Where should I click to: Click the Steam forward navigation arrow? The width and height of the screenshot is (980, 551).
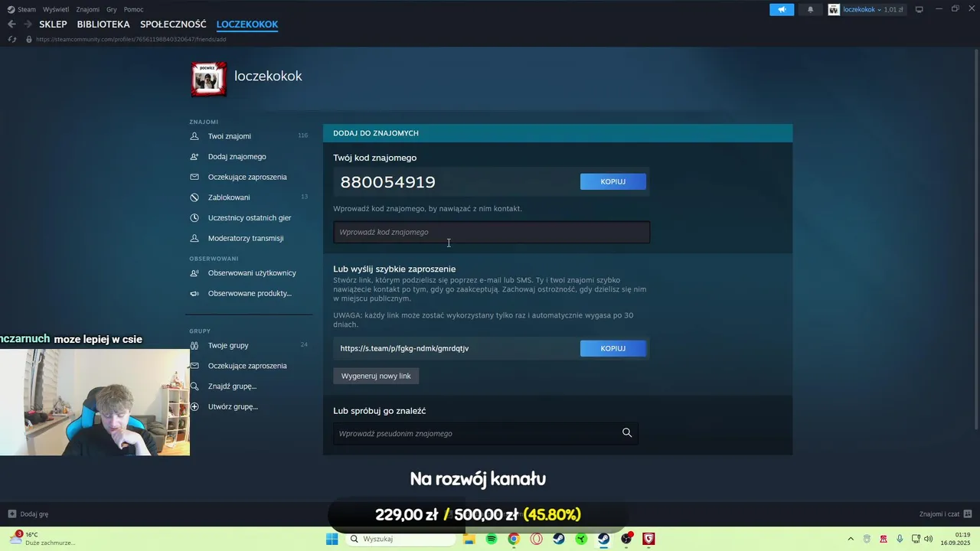(x=28, y=24)
